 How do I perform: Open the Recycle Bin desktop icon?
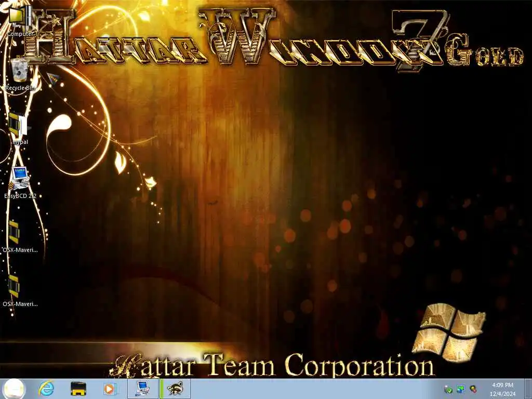[20, 75]
